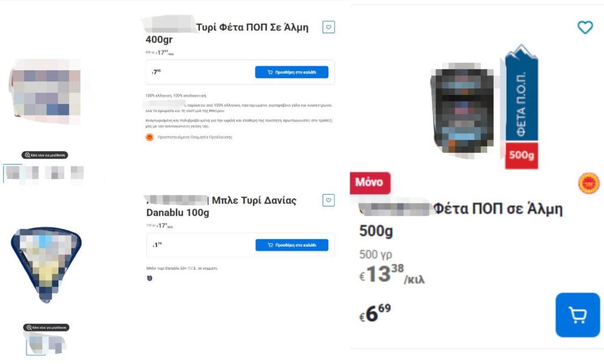Click the magnify label under the feta image
The width and height of the screenshot is (604, 364).
click(45, 155)
